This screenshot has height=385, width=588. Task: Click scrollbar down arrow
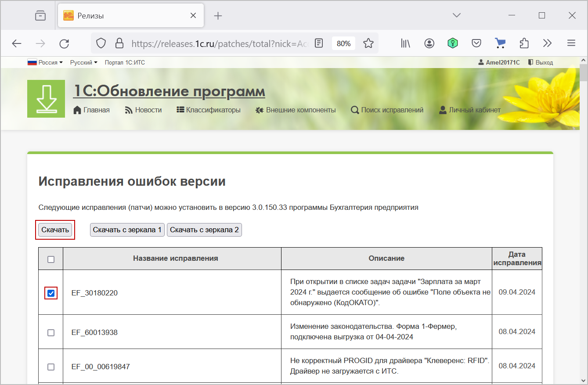(x=583, y=380)
